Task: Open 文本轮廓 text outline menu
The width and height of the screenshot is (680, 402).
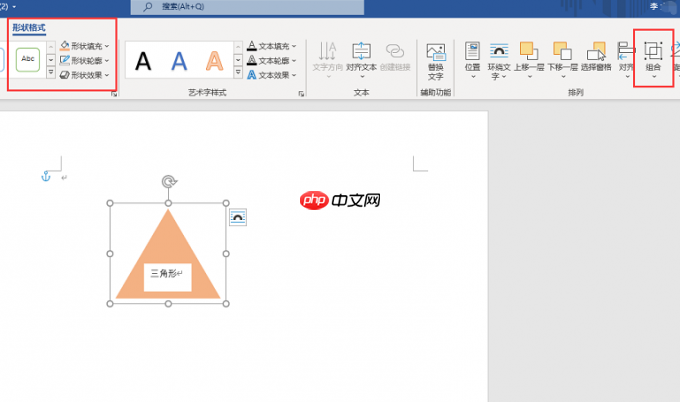Action: (x=272, y=61)
